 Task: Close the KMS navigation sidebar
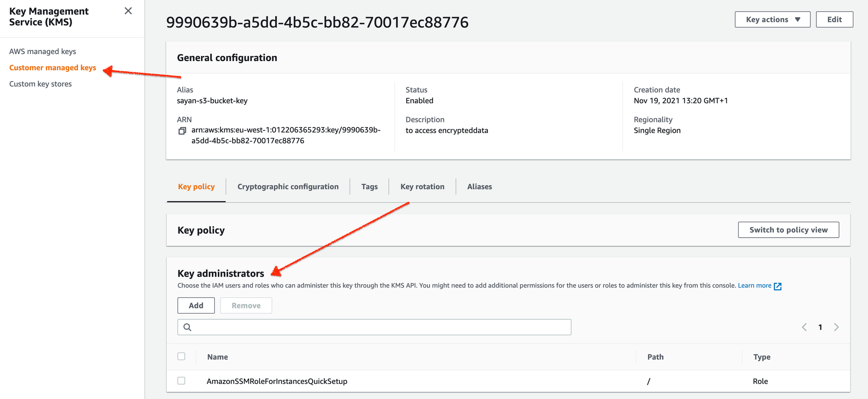tap(128, 11)
